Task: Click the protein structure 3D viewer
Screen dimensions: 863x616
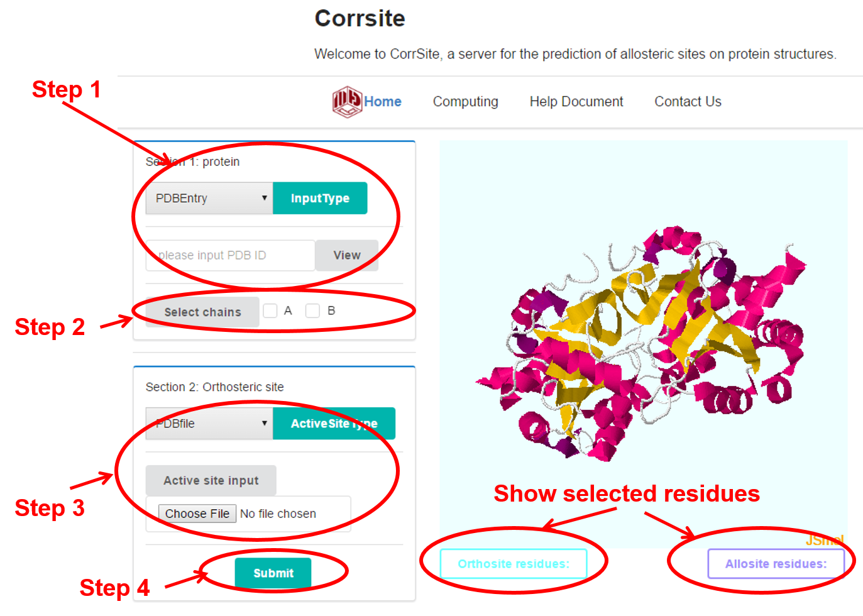Action: click(x=643, y=344)
